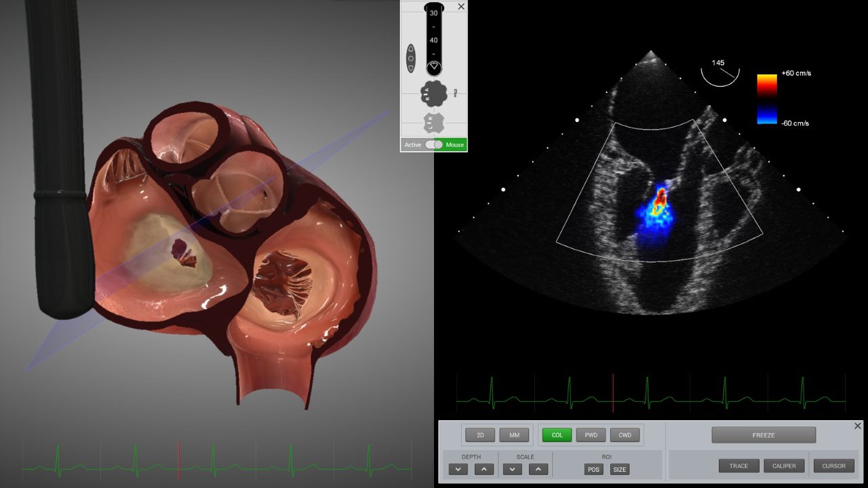The width and height of the screenshot is (868, 488).
Task: Switch to 2D imaging mode
Action: coord(480,435)
